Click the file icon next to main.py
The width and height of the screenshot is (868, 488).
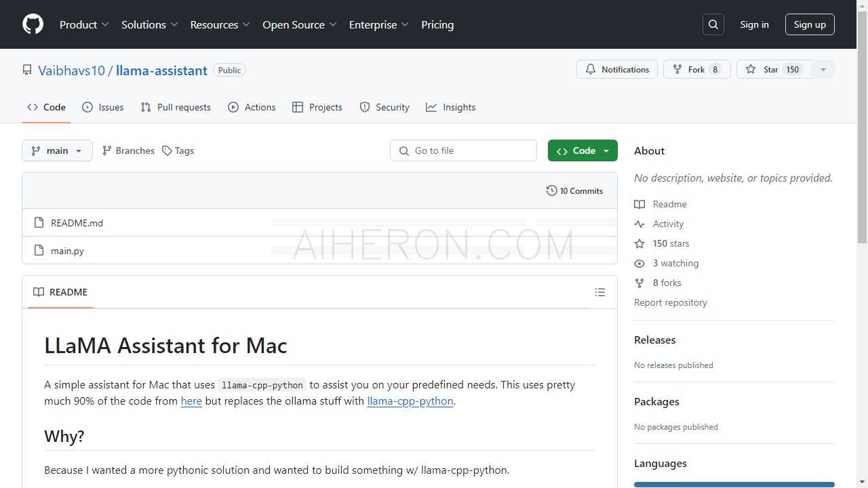tap(39, 250)
